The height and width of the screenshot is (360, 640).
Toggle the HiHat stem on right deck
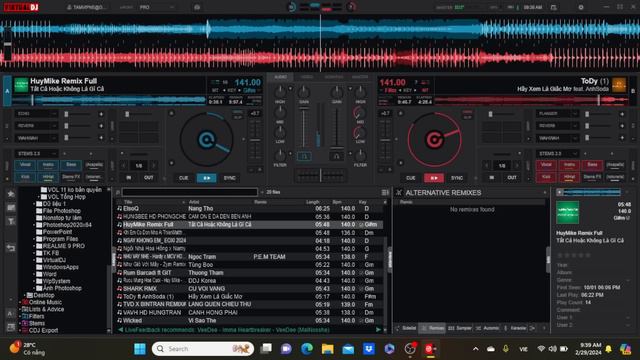point(569,177)
